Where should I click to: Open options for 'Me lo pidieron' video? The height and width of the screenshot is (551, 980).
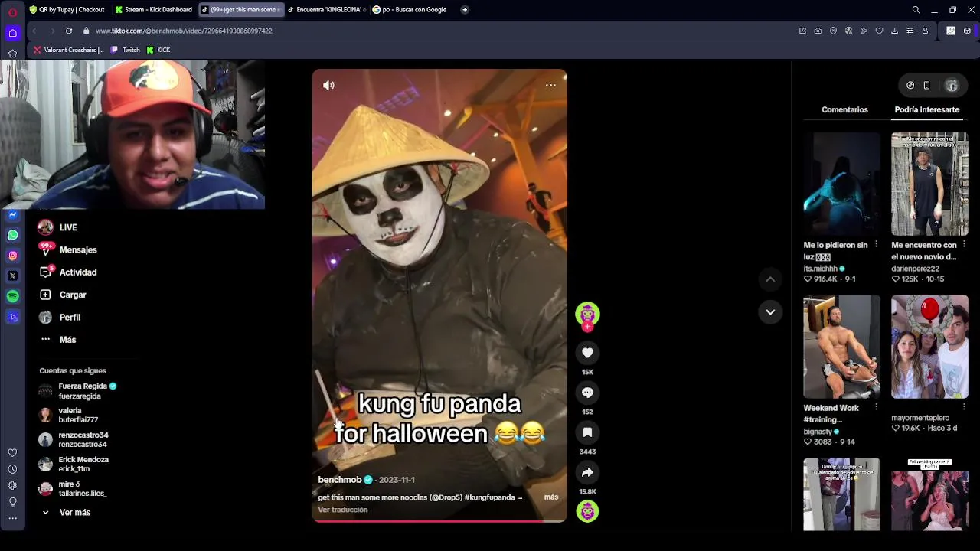[876, 245]
